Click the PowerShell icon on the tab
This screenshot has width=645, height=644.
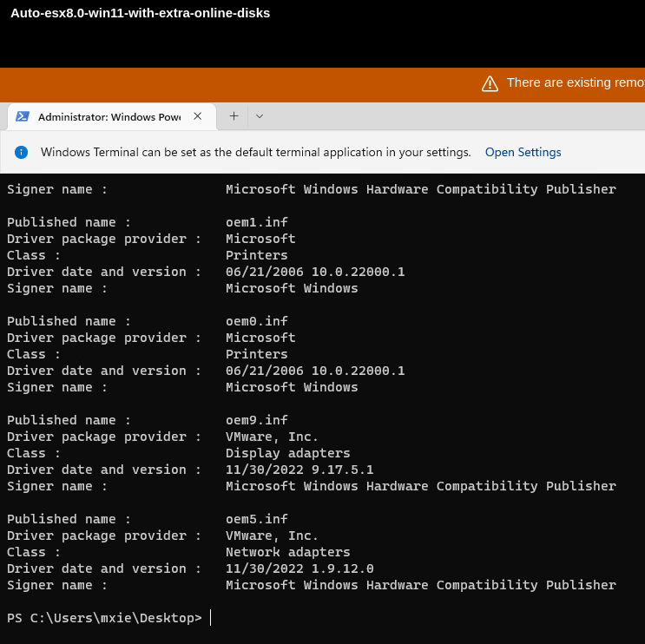[x=23, y=116]
